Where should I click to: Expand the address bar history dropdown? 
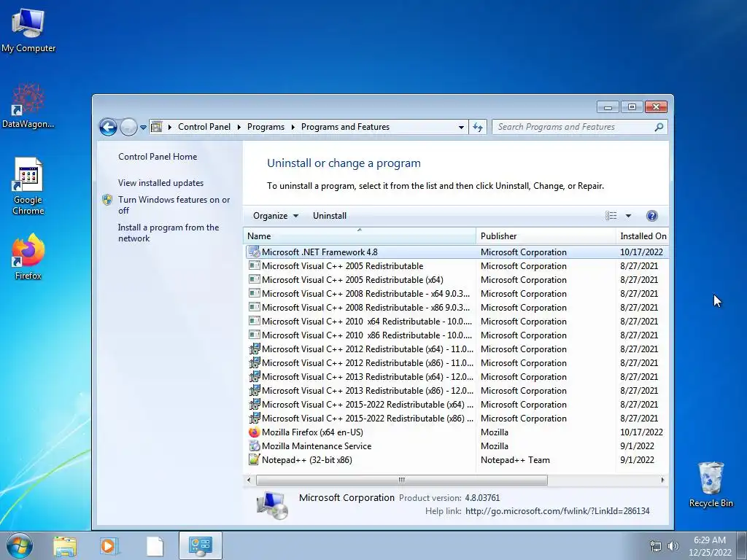click(x=461, y=127)
